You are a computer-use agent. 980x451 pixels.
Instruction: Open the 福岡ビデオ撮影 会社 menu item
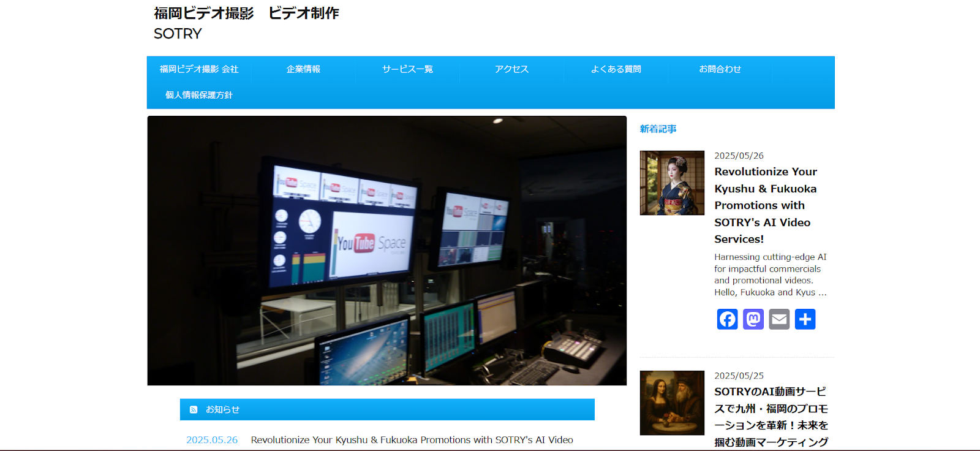point(199,69)
